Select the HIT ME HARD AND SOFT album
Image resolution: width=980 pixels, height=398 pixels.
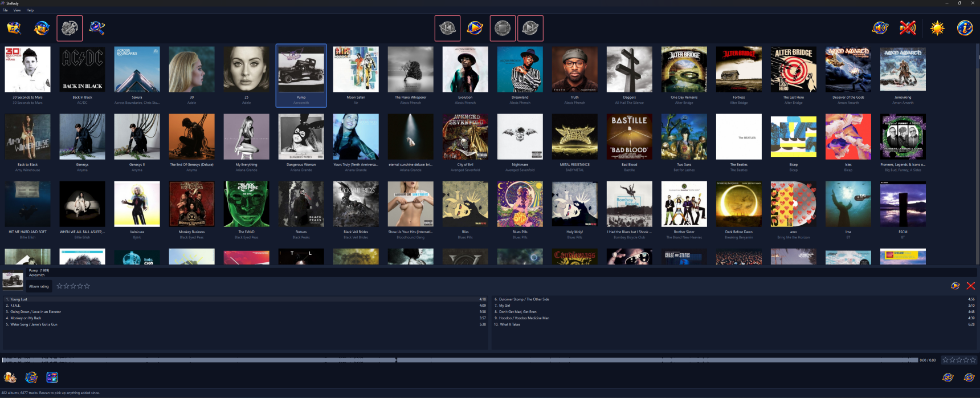coord(27,204)
